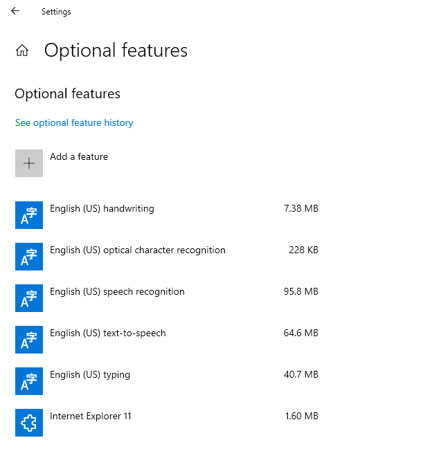Click the Add a feature label
This screenshot has width=428, height=449.
79,157
